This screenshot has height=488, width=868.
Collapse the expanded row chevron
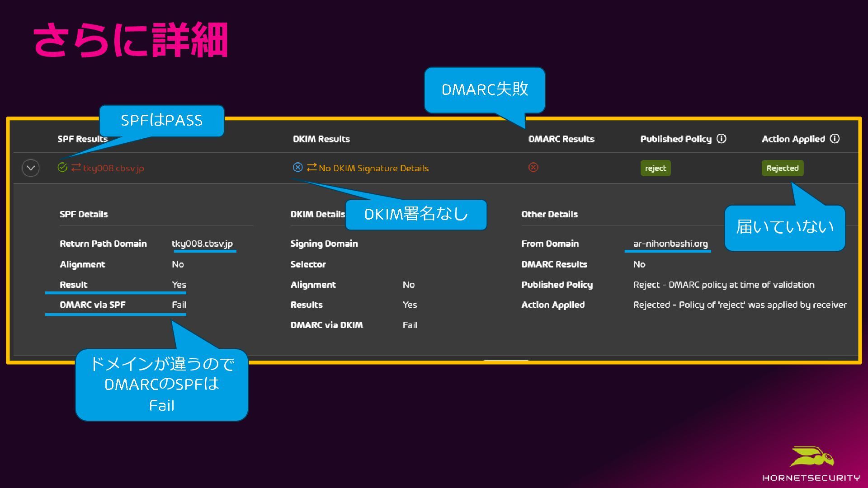(x=31, y=168)
